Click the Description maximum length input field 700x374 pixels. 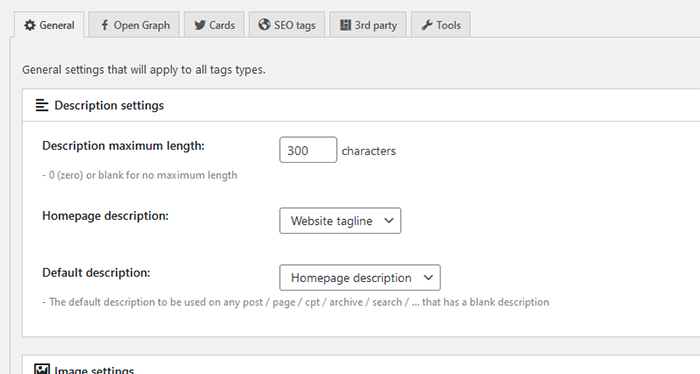[308, 150]
